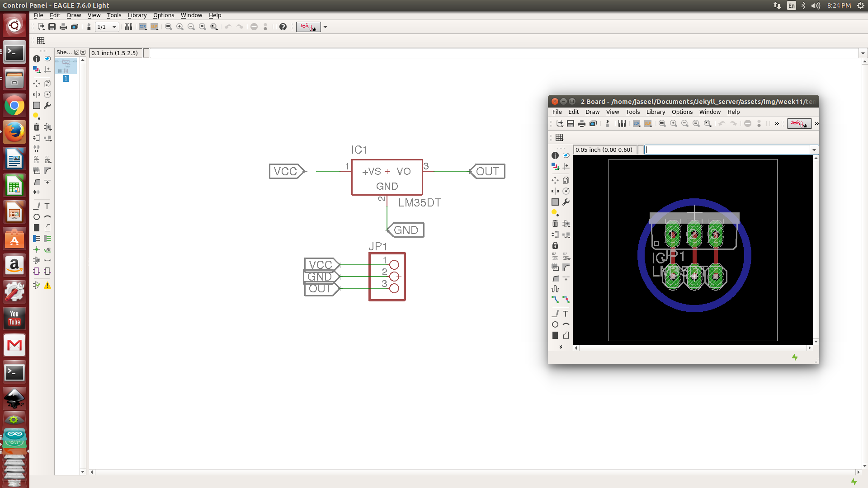Select the Net tool in schematic toolbar
The image size is (868, 488).
(x=47, y=239)
